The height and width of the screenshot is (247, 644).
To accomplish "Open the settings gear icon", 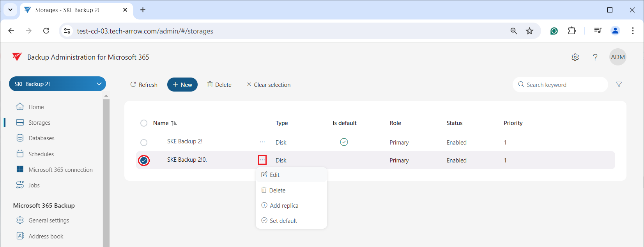I will pyautogui.click(x=575, y=57).
